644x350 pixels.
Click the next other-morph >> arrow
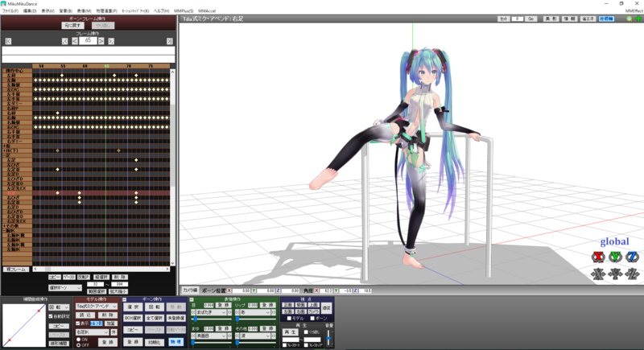[x=274, y=336]
